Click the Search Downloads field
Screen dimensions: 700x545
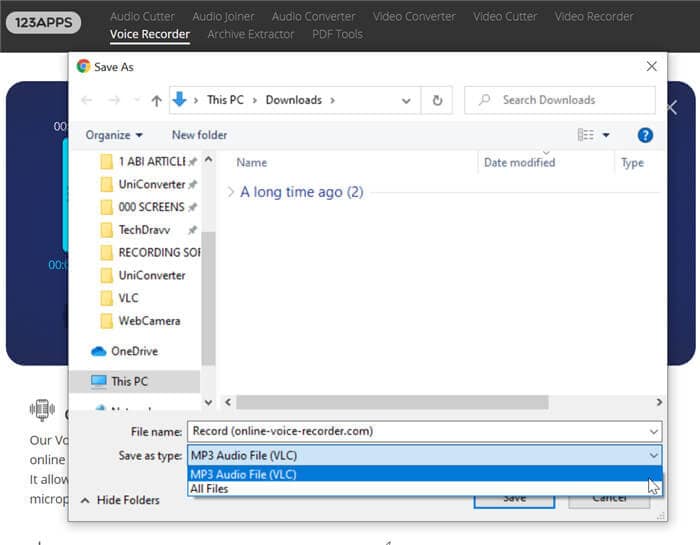(560, 100)
